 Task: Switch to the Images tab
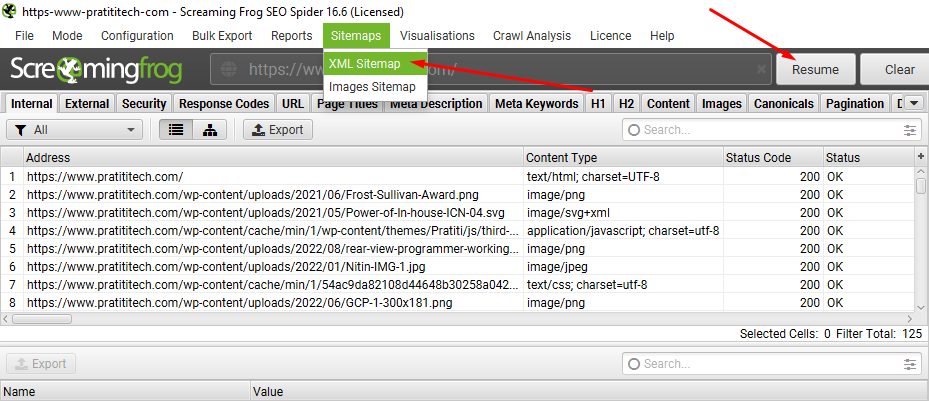(722, 104)
